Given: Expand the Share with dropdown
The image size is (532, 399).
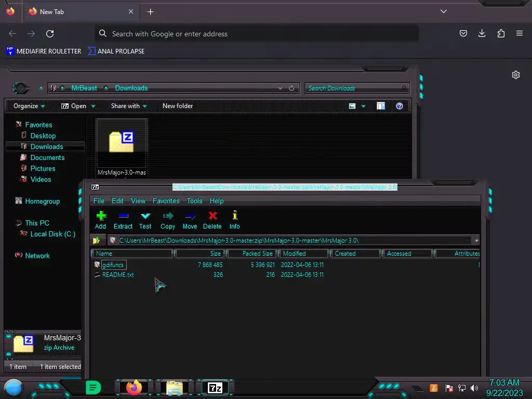Looking at the screenshot, I should 129,106.
